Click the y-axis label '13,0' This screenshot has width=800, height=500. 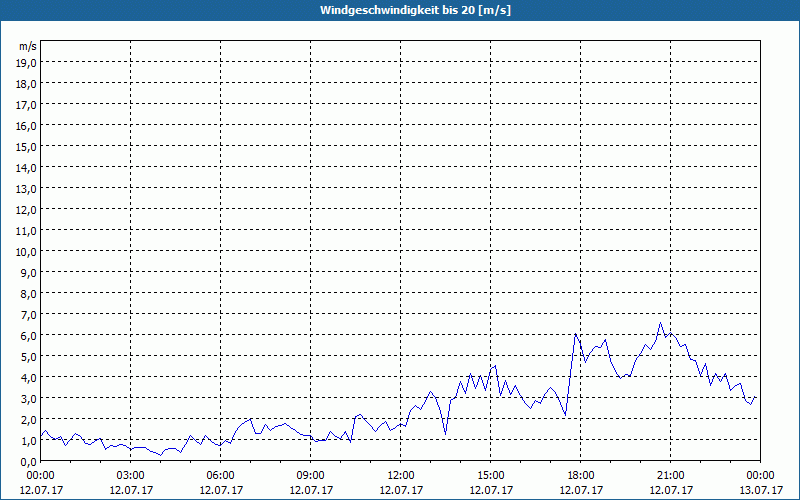click(28, 188)
